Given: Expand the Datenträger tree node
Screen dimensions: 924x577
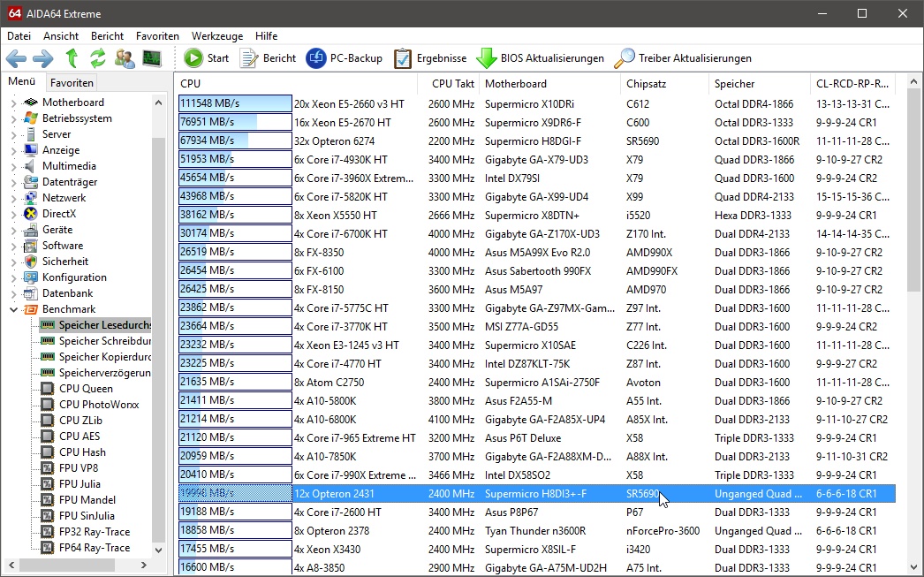Looking at the screenshot, I should [13, 182].
